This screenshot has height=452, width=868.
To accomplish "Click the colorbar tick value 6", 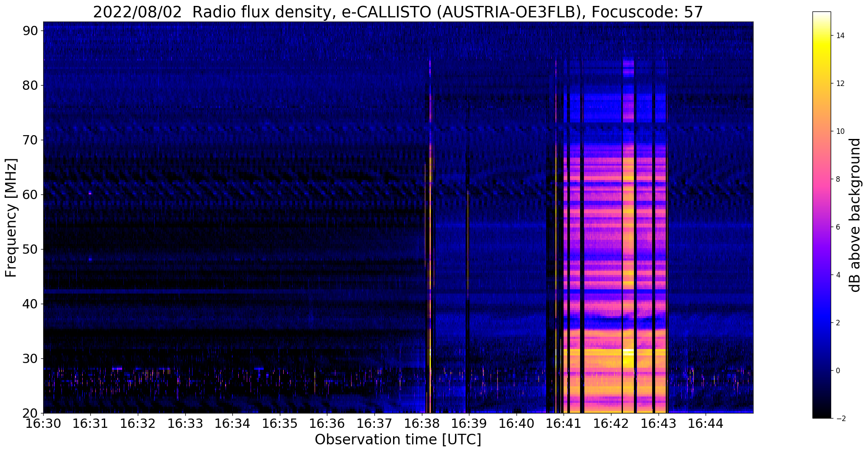I will click(x=837, y=227).
